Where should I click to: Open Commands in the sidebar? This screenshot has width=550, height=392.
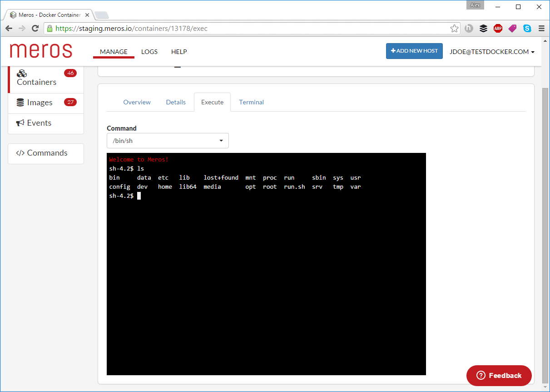[46, 153]
